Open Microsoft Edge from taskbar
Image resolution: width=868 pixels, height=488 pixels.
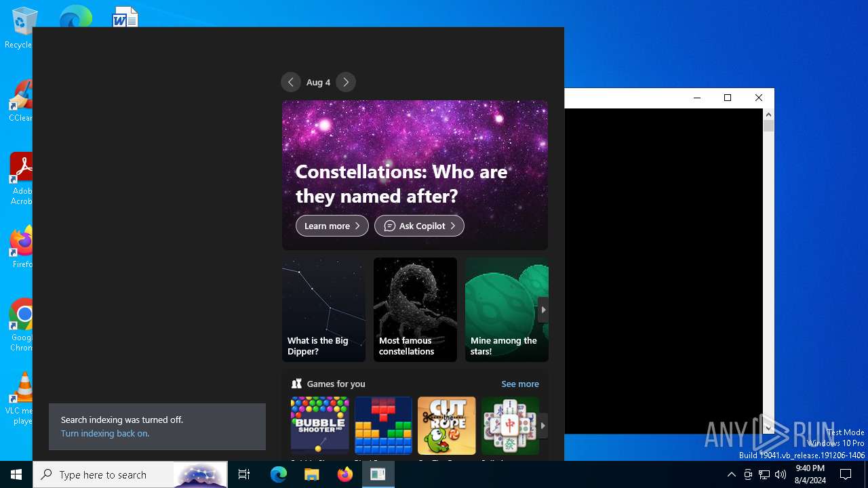click(279, 474)
